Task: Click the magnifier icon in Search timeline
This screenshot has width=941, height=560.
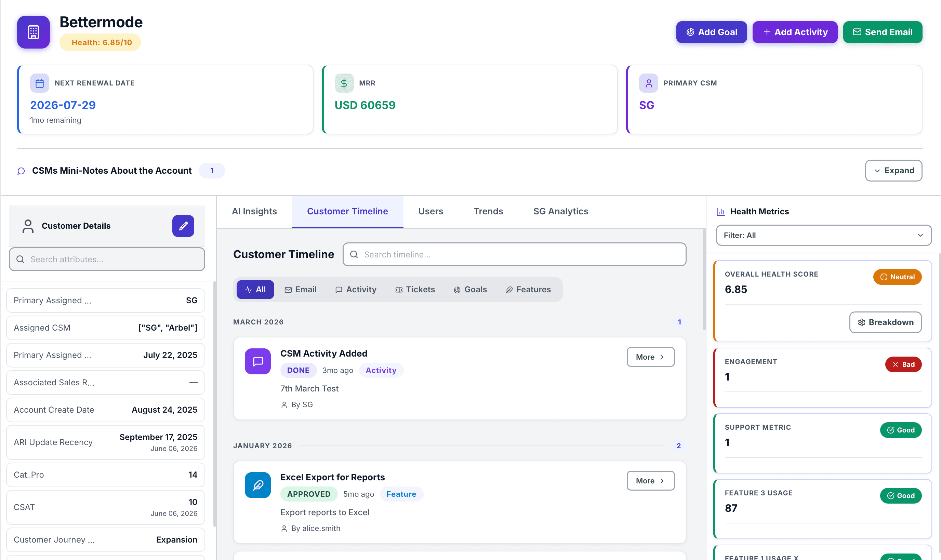Action: (x=354, y=254)
